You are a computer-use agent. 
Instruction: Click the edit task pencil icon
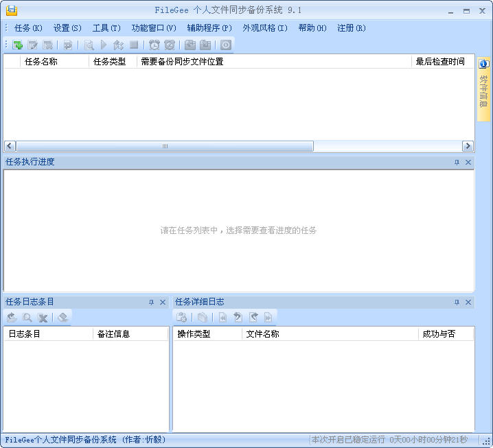(x=32, y=45)
